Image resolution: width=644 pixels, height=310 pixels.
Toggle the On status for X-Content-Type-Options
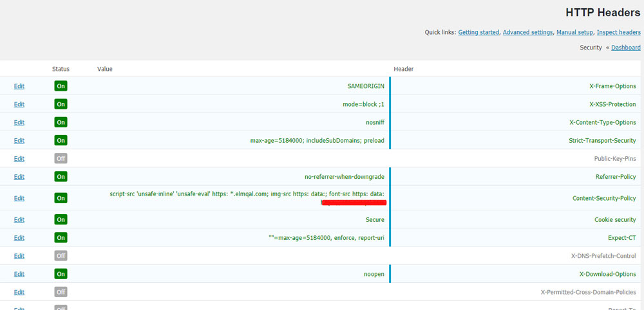[61, 122]
